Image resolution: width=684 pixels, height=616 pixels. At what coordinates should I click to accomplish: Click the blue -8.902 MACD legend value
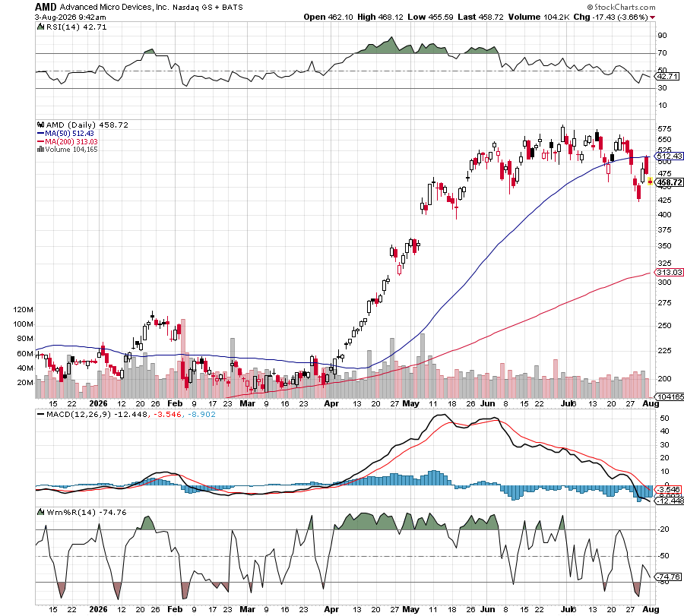coord(201,414)
